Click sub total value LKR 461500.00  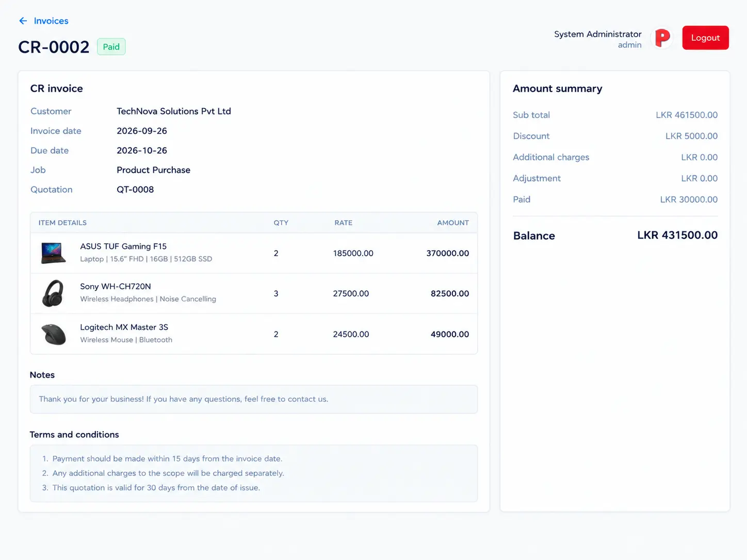(x=687, y=115)
